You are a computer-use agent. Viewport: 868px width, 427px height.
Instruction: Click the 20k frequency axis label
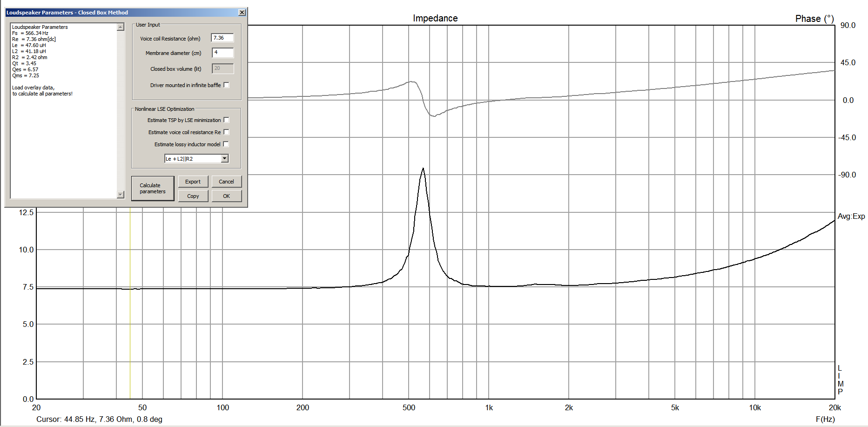(834, 407)
